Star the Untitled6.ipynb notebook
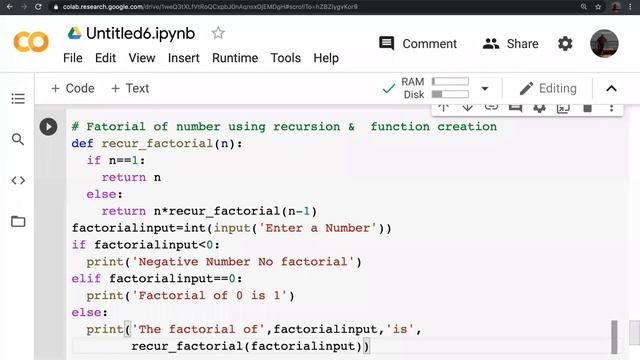This screenshot has height=360, width=640. [x=218, y=33]
